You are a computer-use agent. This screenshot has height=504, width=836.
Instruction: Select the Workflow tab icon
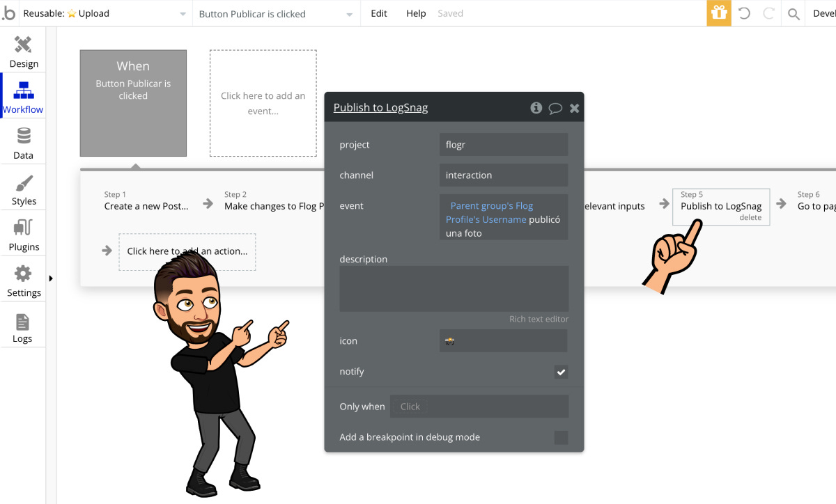pos(24,90)
